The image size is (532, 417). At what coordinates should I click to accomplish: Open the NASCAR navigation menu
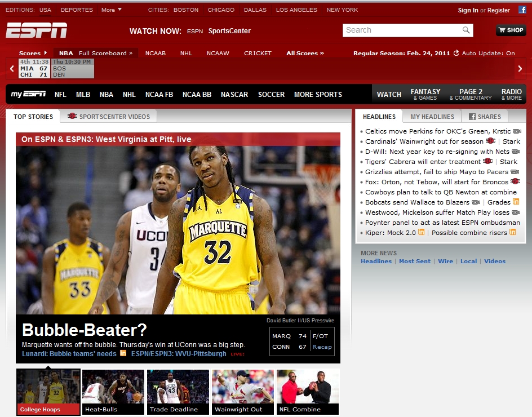234,94
